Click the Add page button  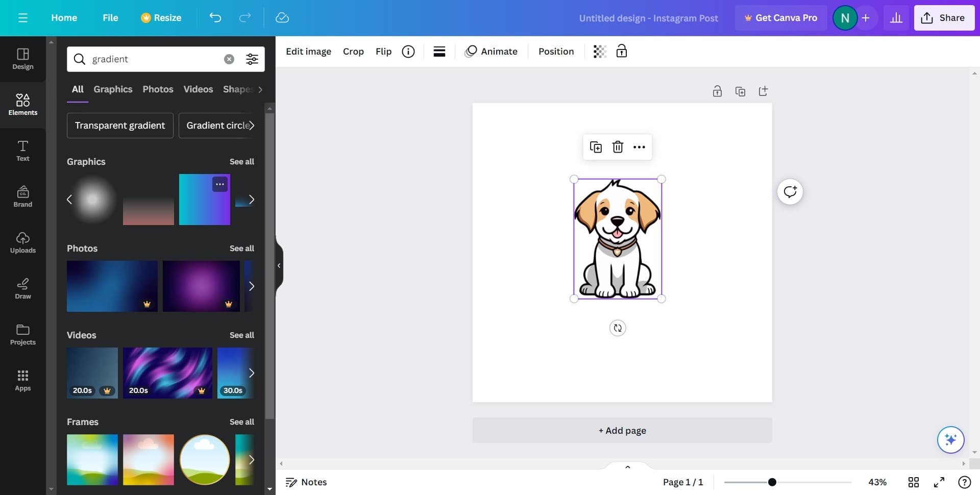pyautogui.click(x=622, y=431)
